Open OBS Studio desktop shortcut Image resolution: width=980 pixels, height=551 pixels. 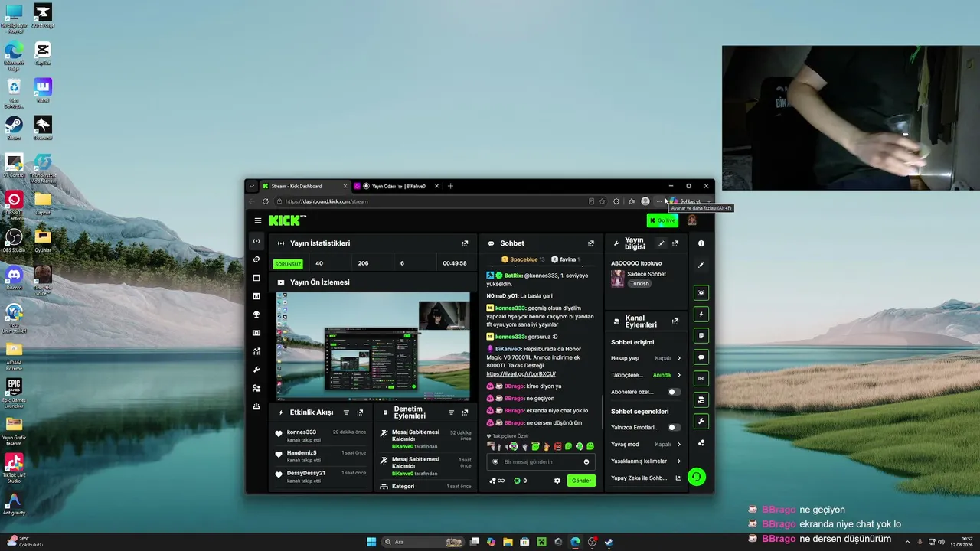pyautogui.click(x=14, y=240)
